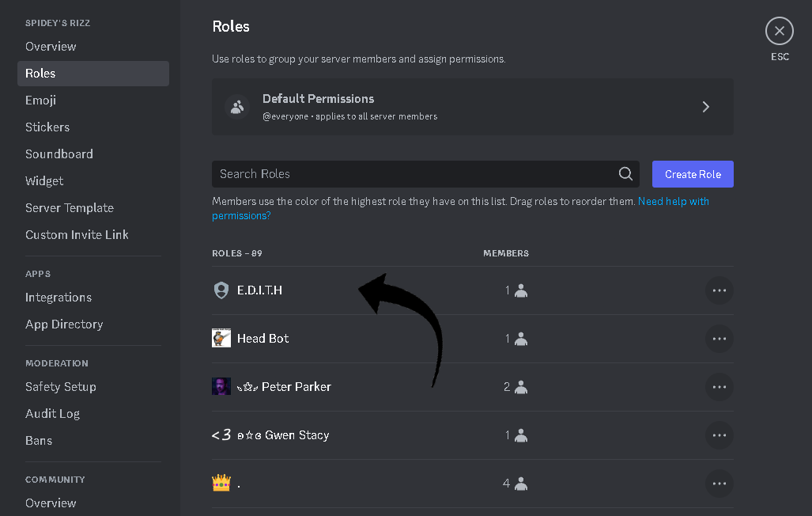Open the Head Bot more options button
This screenshot has width=812, height=516.
click(x=719, y=339)
